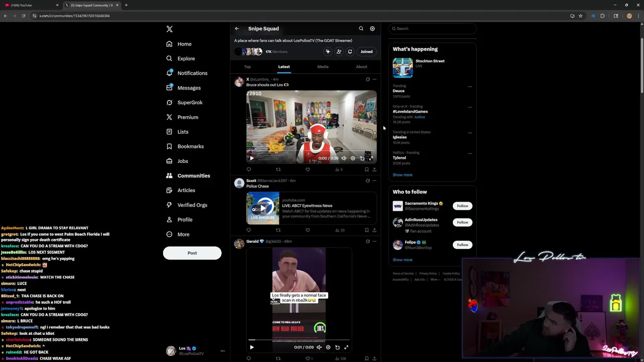Open options for #LoveIslandGames trend
Image resolution: width=644 pixels, height=362 pixels.
tap(470, 107)
